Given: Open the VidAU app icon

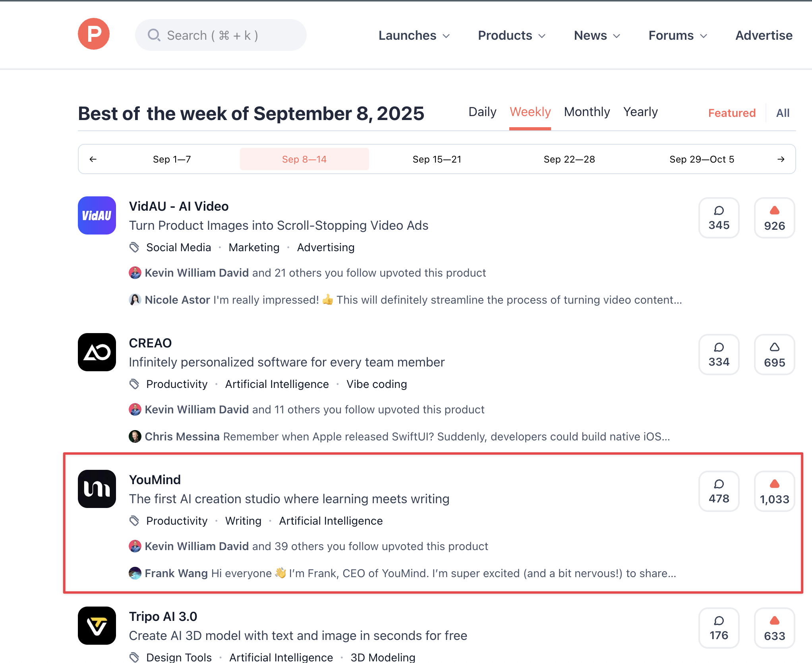Looking at the screenshot, I should 97,215.
